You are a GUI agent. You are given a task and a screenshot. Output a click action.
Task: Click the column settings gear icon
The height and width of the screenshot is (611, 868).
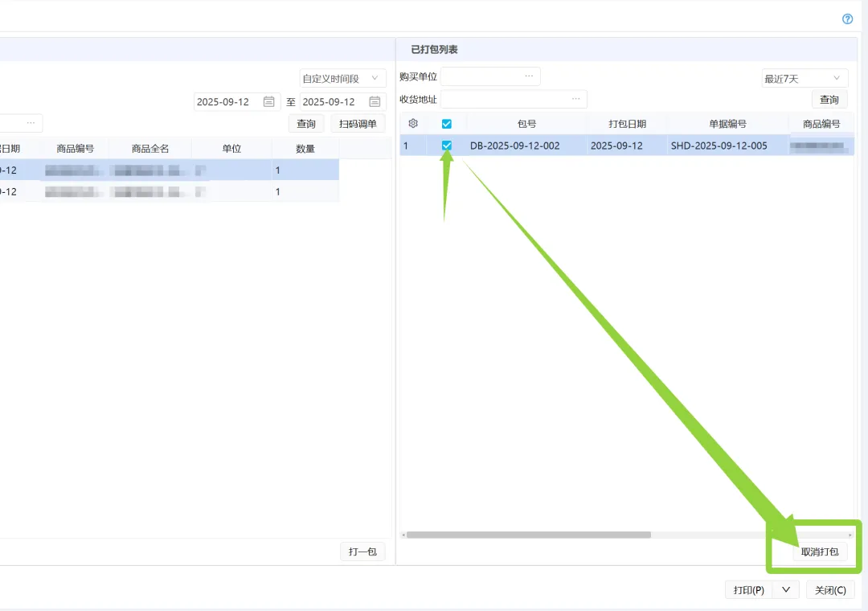[x=413, y=124]
